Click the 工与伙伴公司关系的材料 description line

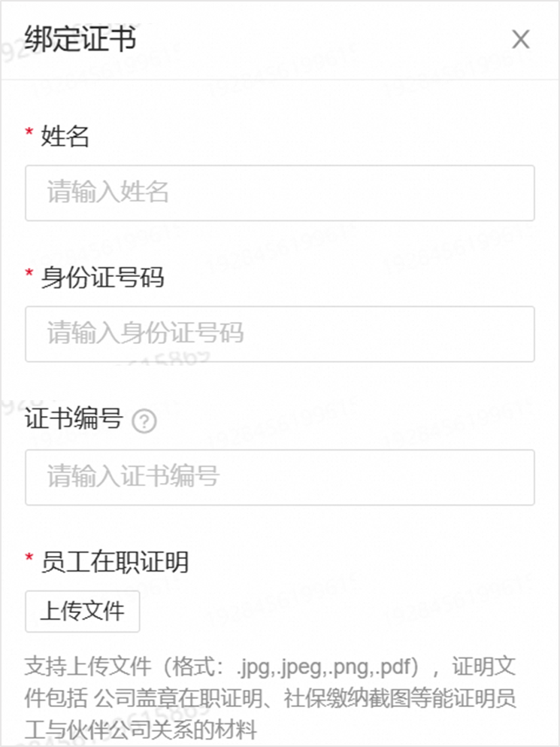(x=141, y=730)
